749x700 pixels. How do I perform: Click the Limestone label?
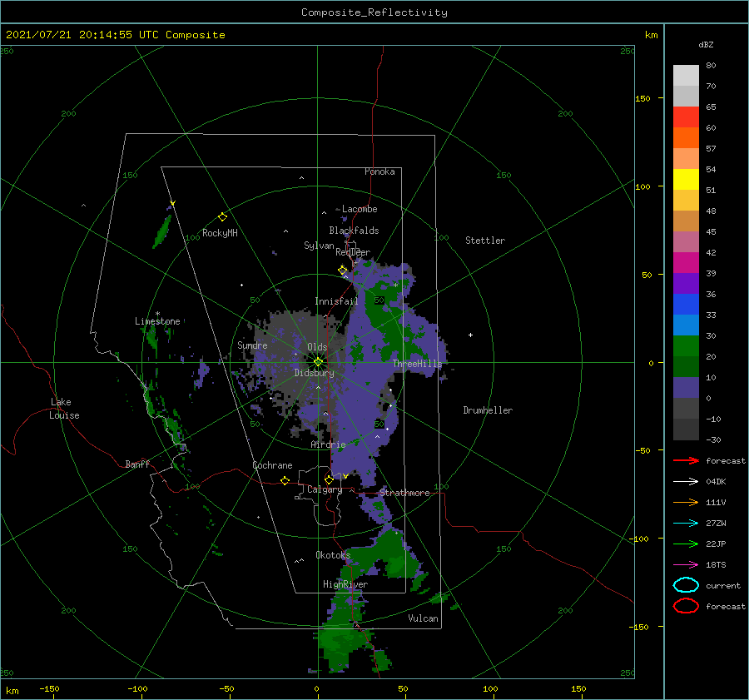coord(157,321)
